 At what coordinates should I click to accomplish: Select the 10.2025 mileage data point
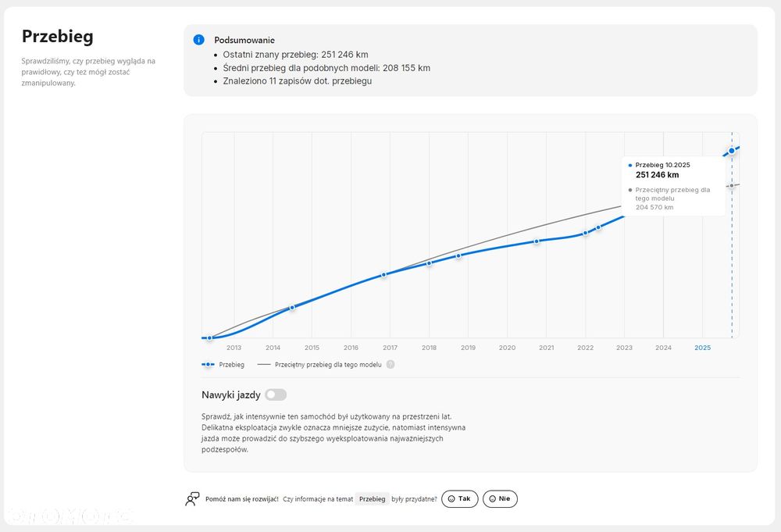tap(732, 150)
